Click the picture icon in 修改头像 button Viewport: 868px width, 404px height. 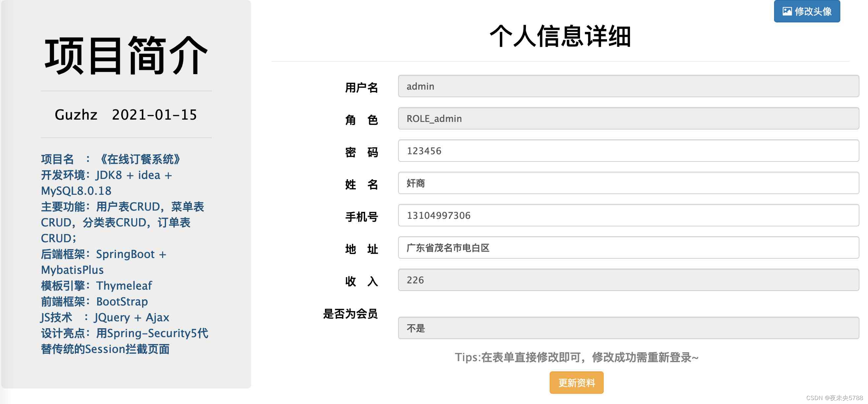tap(787, 12)
